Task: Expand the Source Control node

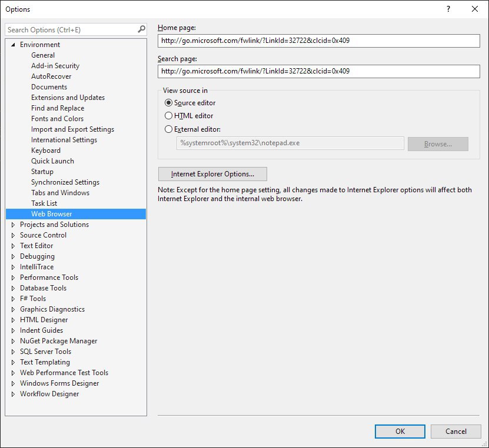Action: (13, 235)
